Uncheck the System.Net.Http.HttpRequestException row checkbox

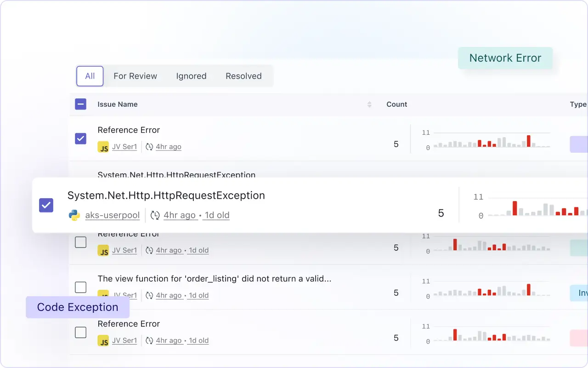point(46,205)
